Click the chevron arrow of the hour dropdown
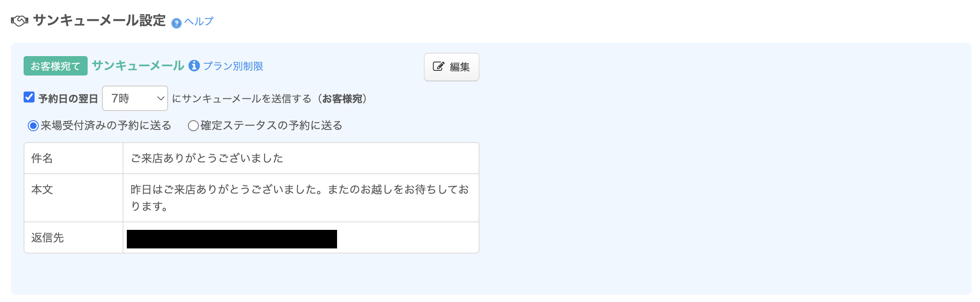This screenshot has width=980, height=302. (161, 98)
